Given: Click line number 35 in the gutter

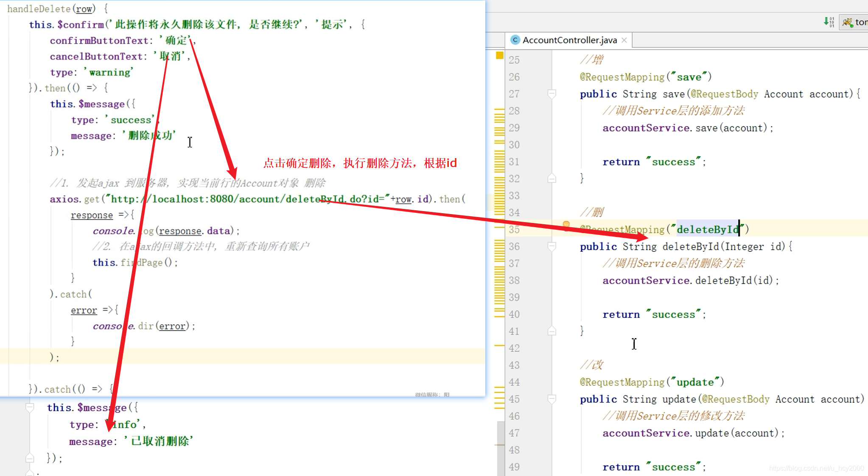Looking at the screenshot, I should click(514, 230).
